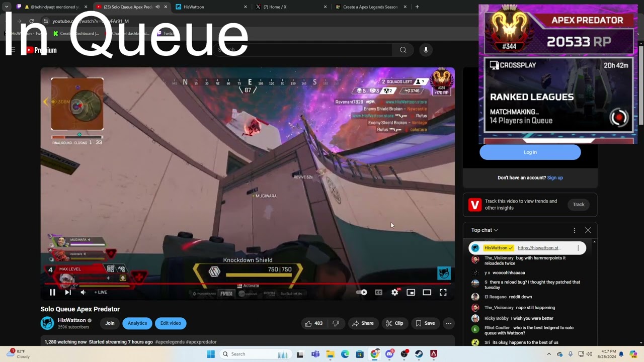This screenshot has height=362, width=644.
Task: Click the YouTube search magnifier button
Action: (x=403, y=50)
